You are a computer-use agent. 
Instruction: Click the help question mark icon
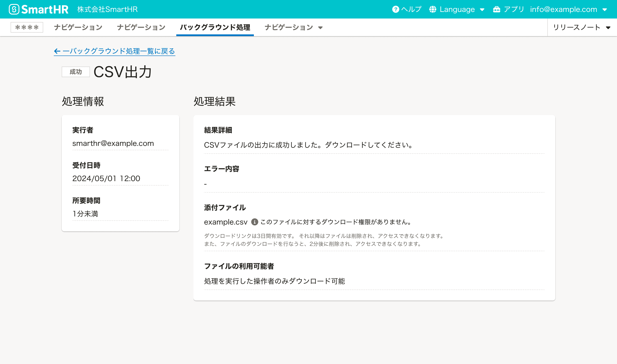pyautogui.click(x=395, y=9)
